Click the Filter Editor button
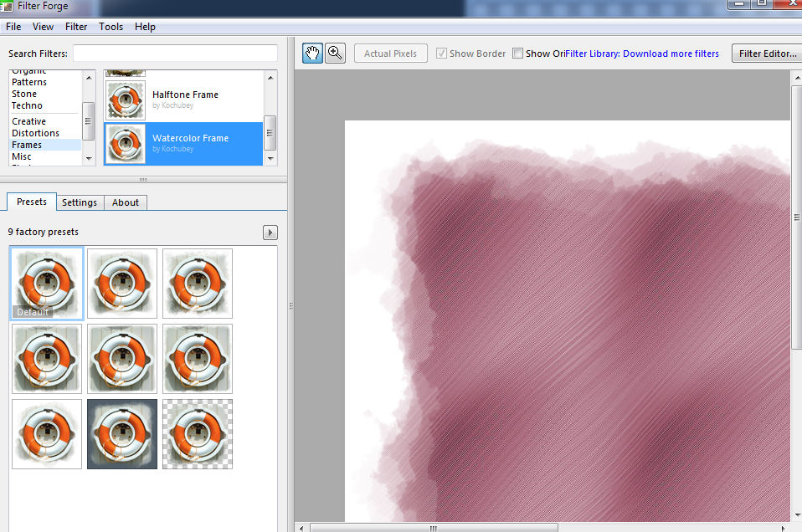 point(767,54)
